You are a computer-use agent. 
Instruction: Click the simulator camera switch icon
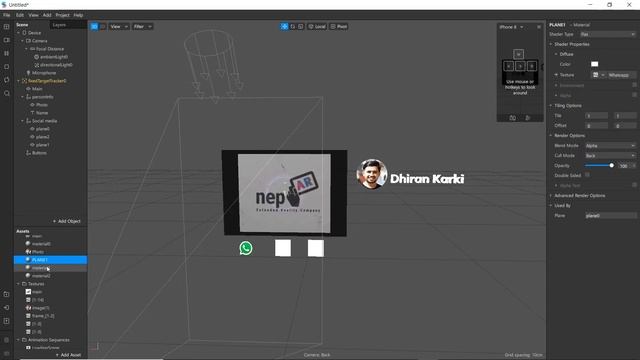512,118
